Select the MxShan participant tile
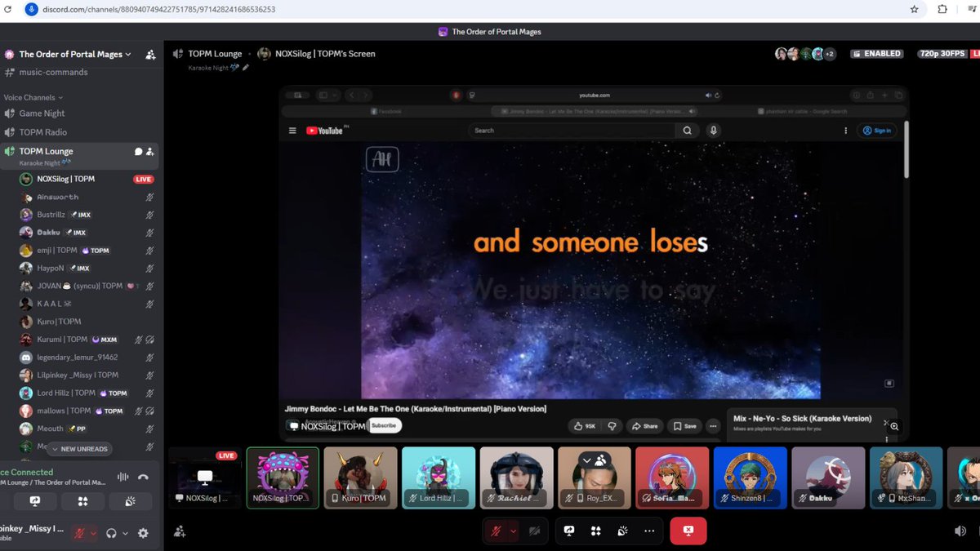 pyautogui.click(x=906, y=478)
